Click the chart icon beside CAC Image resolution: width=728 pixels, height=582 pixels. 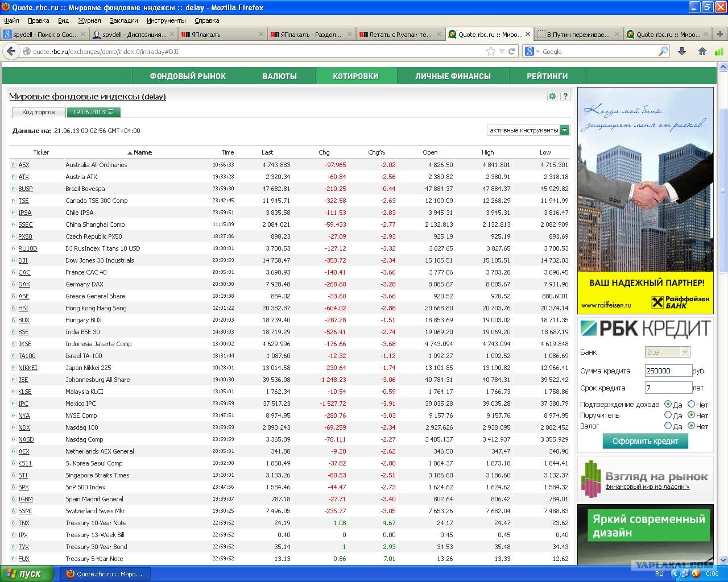[14, 272]
